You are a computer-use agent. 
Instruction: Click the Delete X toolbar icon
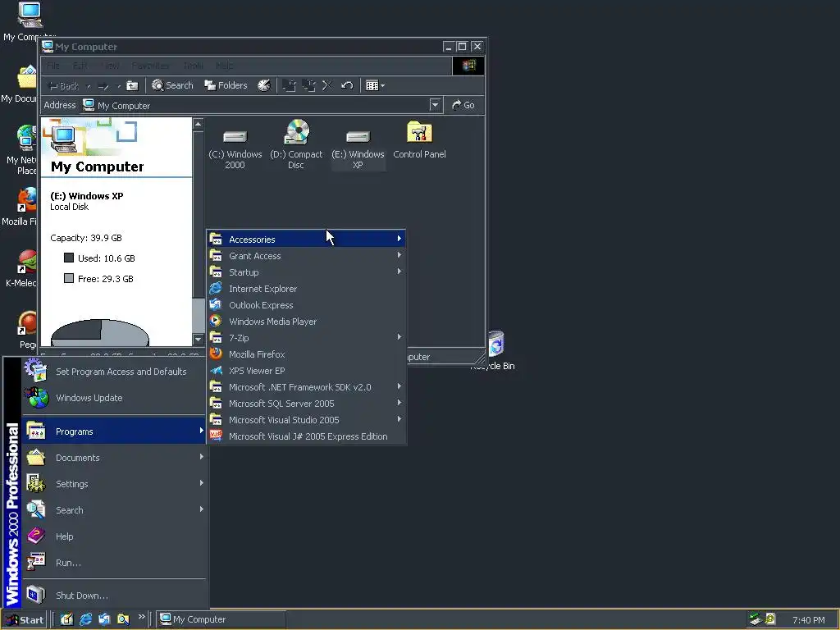pos(327,85)
